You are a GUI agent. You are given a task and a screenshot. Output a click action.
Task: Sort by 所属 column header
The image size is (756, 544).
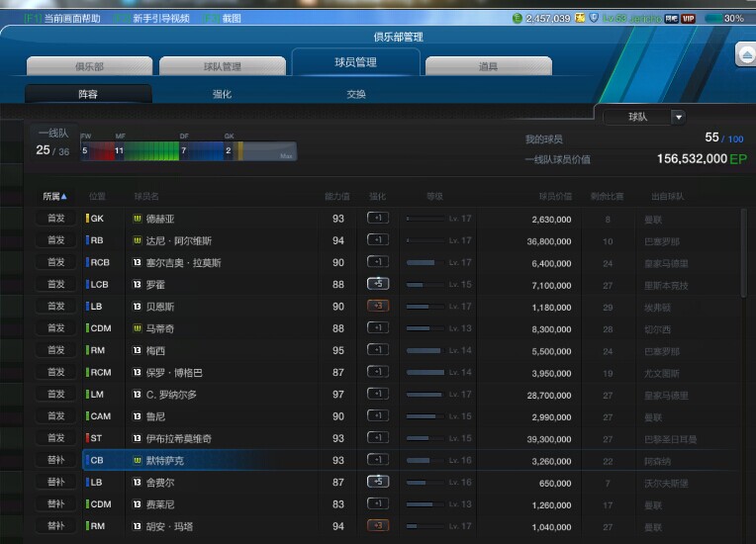click(54, 196)
